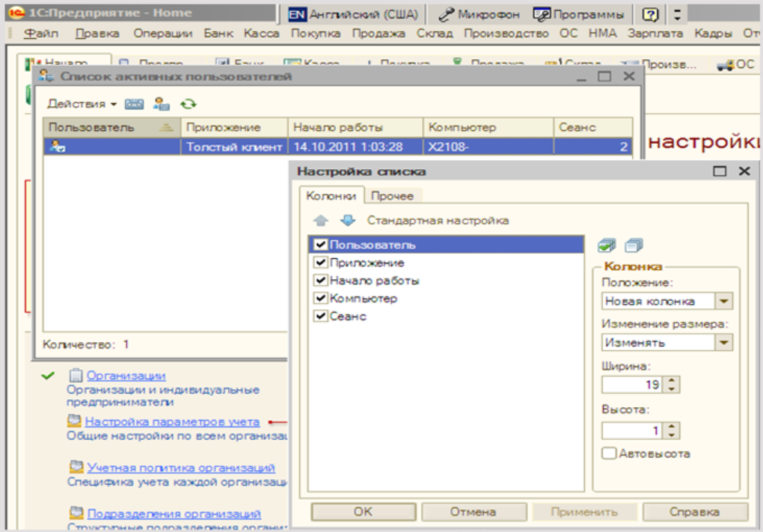The height and width of the screenshot is (532, 763).
Task: Open the Кадры menu
Action: 713,34
